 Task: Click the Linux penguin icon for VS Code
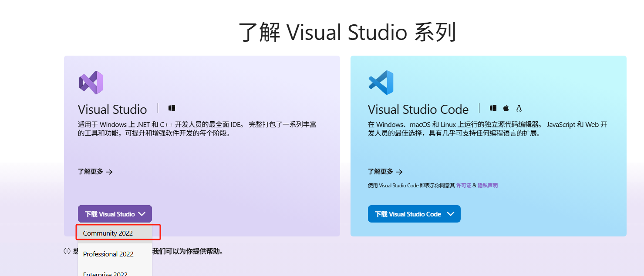tap(519, 108)
